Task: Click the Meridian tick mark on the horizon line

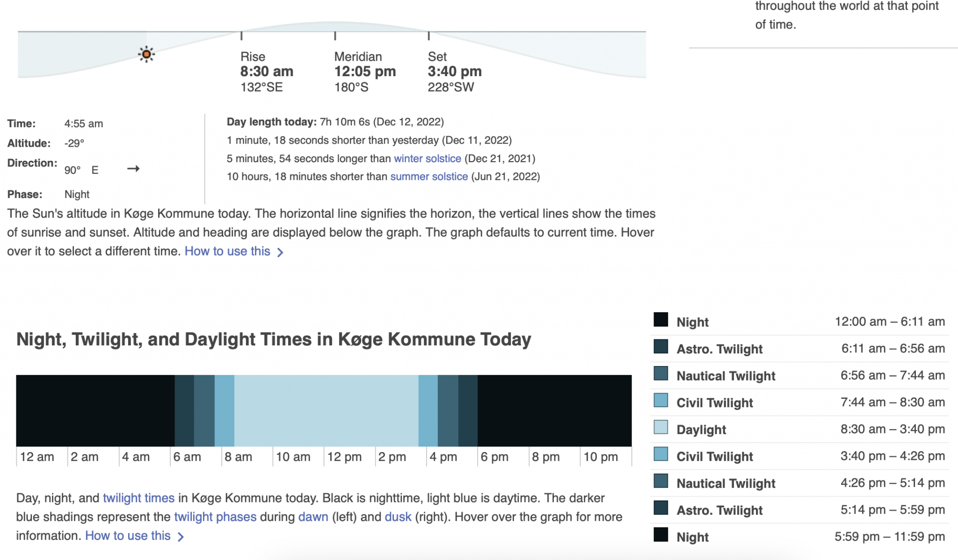Action: click(335, 36)
